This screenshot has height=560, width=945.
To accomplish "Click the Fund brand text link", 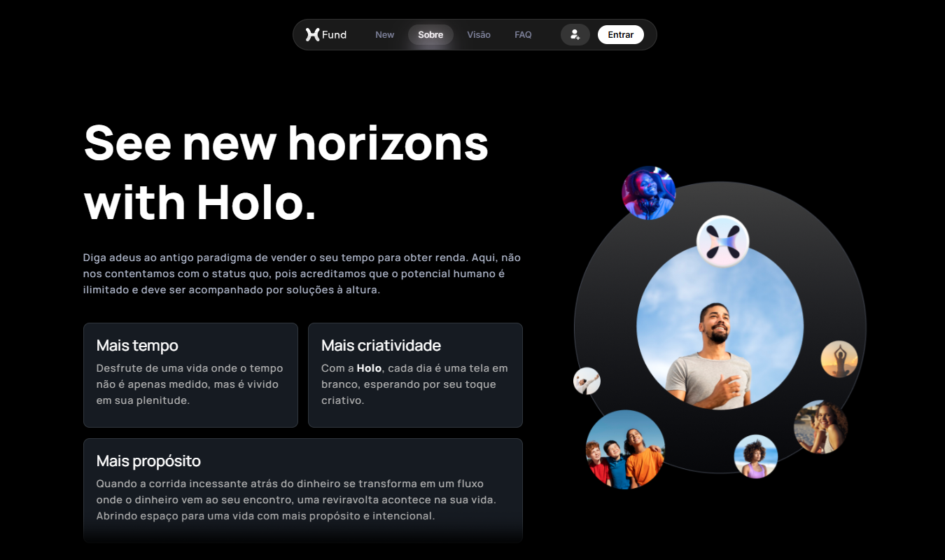I will pos(335,34).
